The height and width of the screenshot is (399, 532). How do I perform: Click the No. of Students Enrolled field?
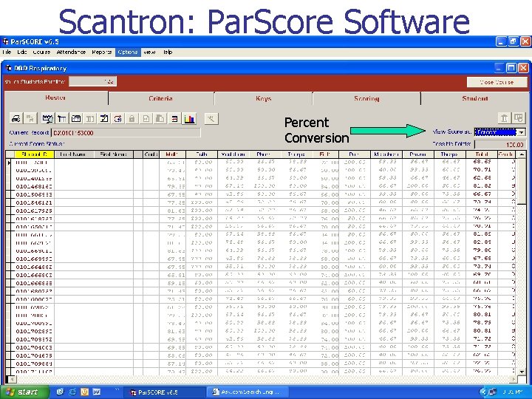tap(92, 81)
